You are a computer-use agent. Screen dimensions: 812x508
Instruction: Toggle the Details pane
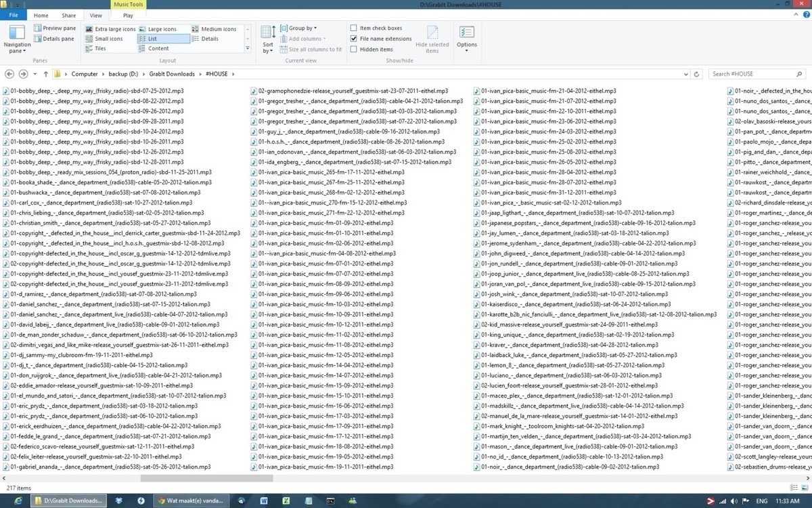pos(54,39)
